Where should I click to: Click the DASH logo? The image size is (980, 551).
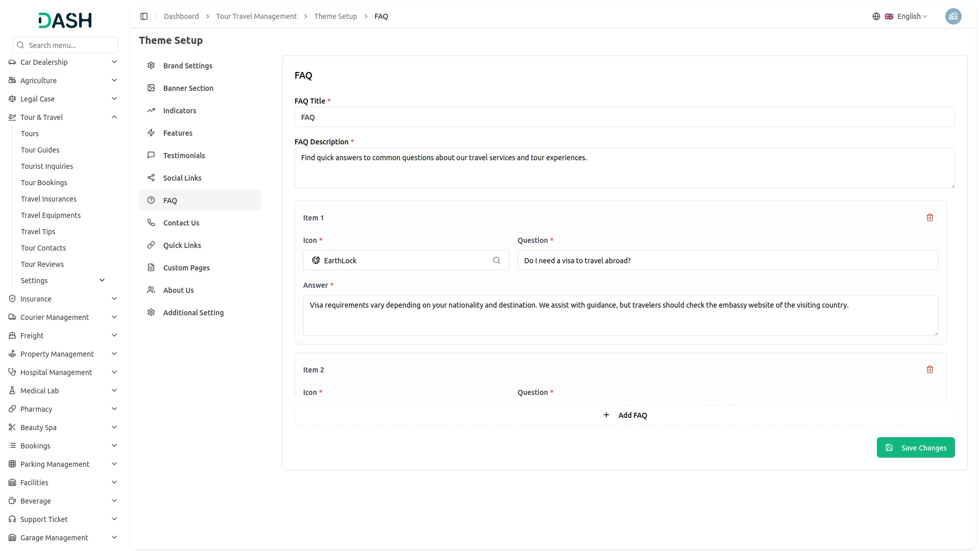coord(65,20)
